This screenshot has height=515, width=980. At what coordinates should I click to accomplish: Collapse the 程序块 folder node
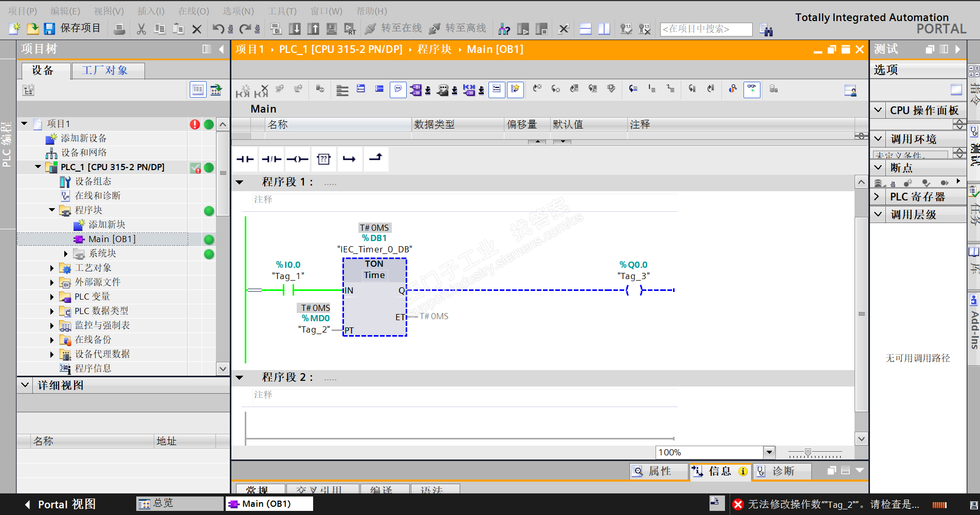click(52, 210)
